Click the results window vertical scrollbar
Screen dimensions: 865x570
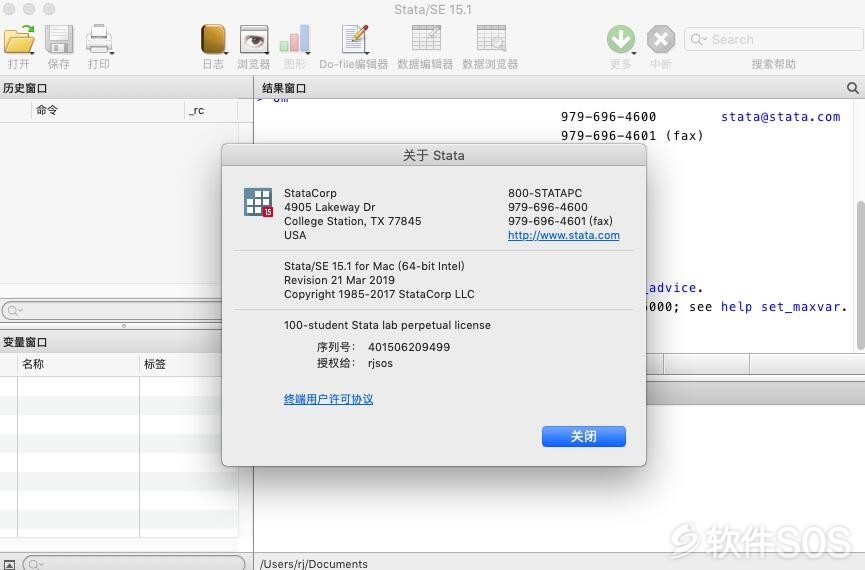pyautogui.click(x=860, y=276)
